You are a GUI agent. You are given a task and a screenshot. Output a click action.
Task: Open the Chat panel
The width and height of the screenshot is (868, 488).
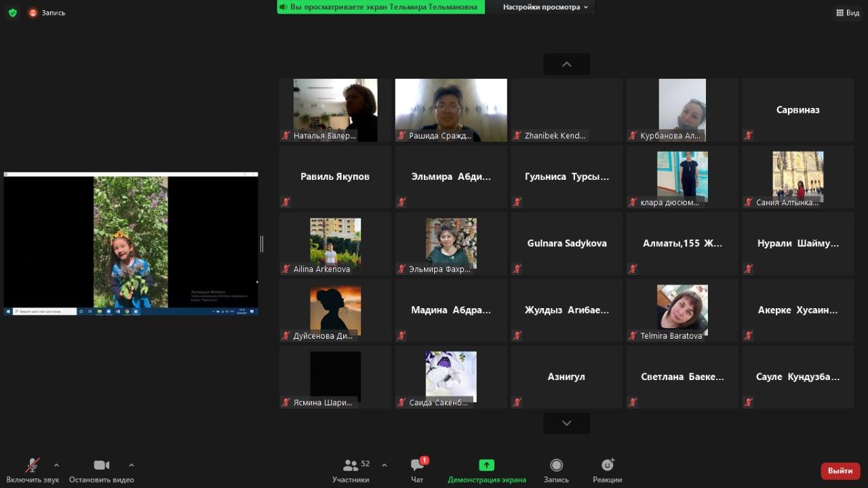click(x=417, y=466)
